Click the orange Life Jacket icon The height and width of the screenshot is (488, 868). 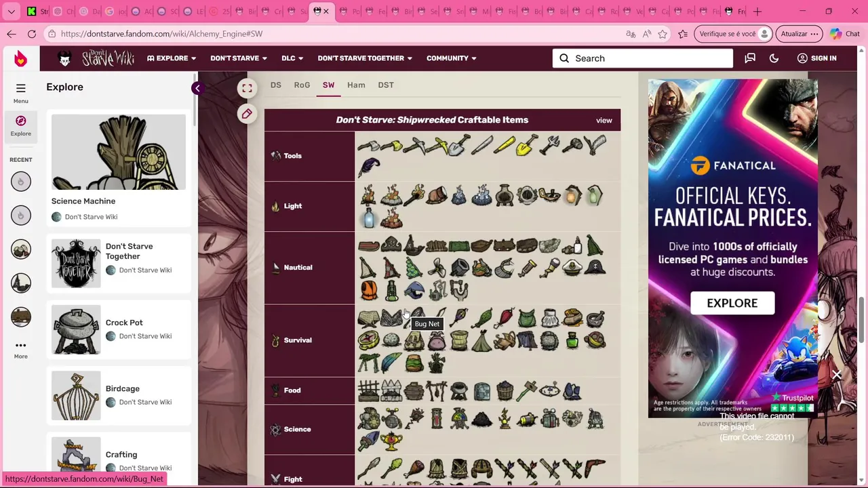click(368, 290)
